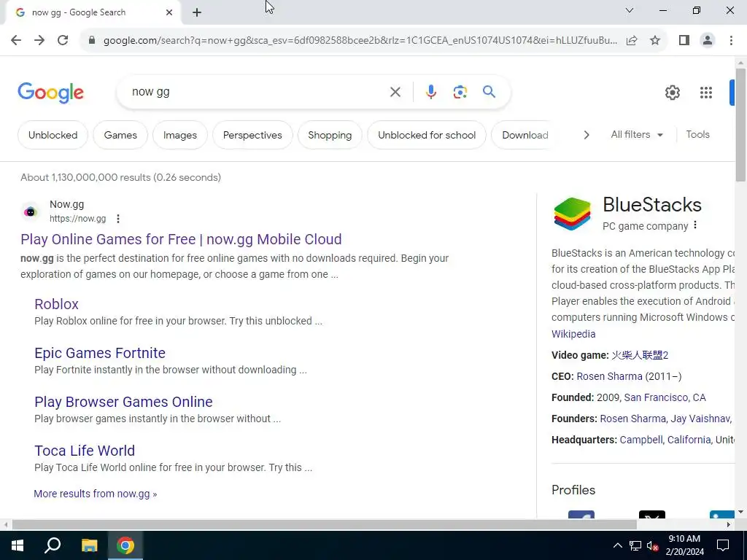Open the taskbar clock and date

(684, 545)
